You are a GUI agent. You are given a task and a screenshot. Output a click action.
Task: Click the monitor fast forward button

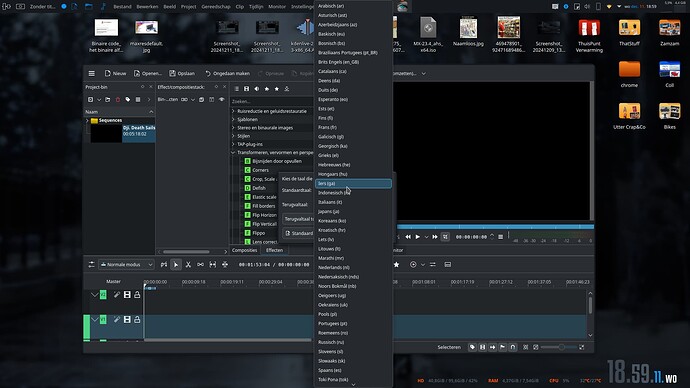[x=435, y=237]
